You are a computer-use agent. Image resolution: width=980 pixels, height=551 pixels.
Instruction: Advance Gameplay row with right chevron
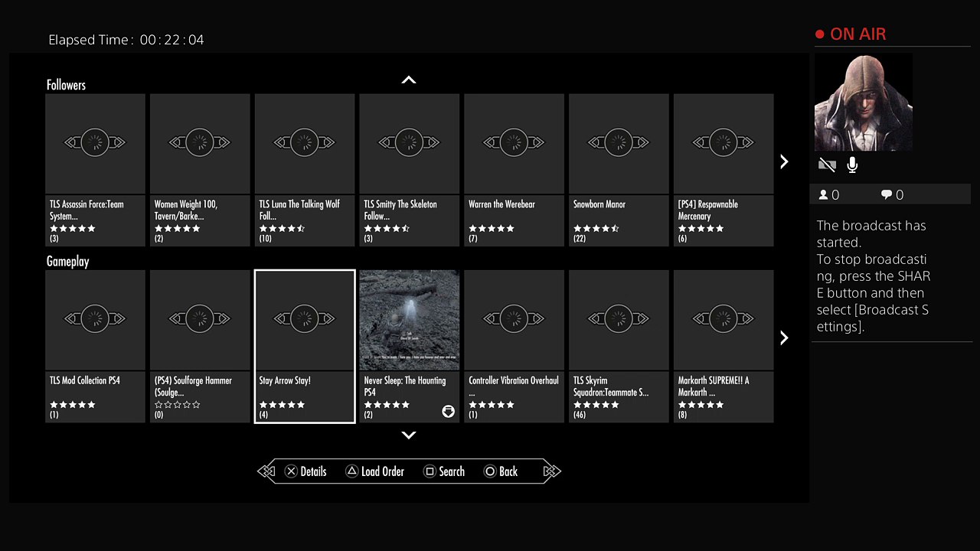784,338
